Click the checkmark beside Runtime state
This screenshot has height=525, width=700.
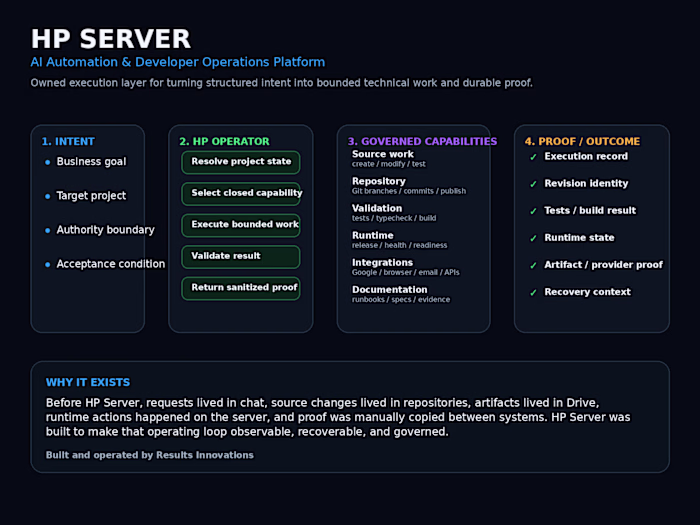click(533, 238)
